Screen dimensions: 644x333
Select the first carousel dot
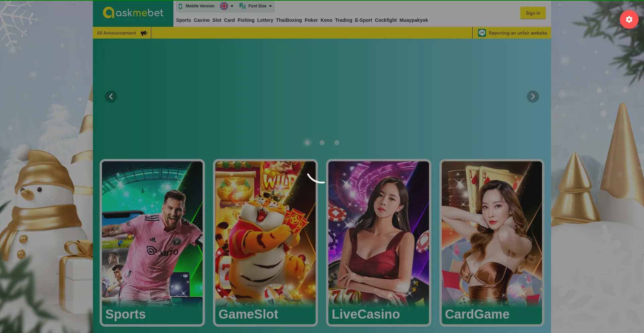tap(307, 143)
